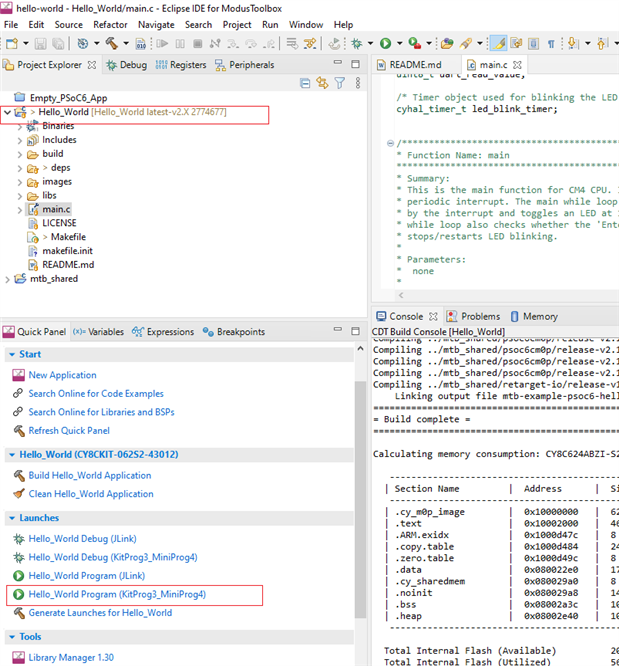This screenshot has width=619, height=666.
Task: Click the Step Over toolbar icon
Action: (x=251, y=43)
